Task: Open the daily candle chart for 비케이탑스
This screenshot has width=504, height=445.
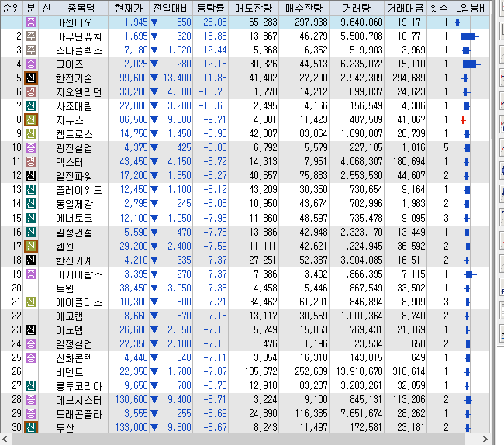Action: coord(470,274)
